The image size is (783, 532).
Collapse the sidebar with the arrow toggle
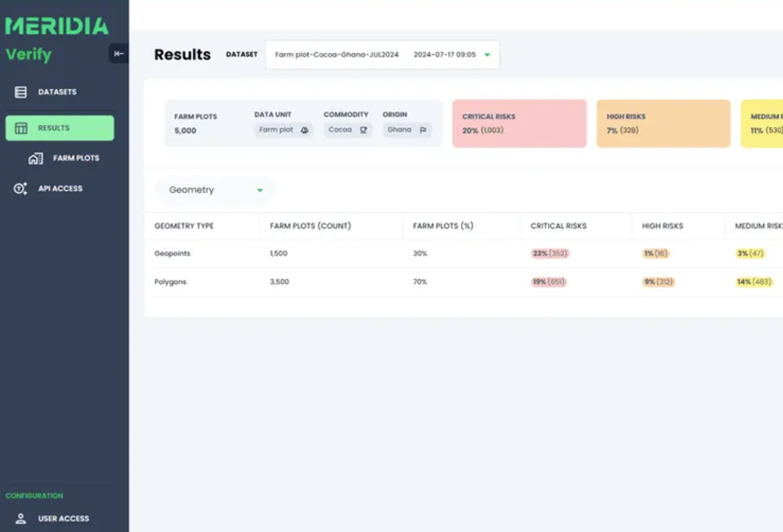[119, 53]
